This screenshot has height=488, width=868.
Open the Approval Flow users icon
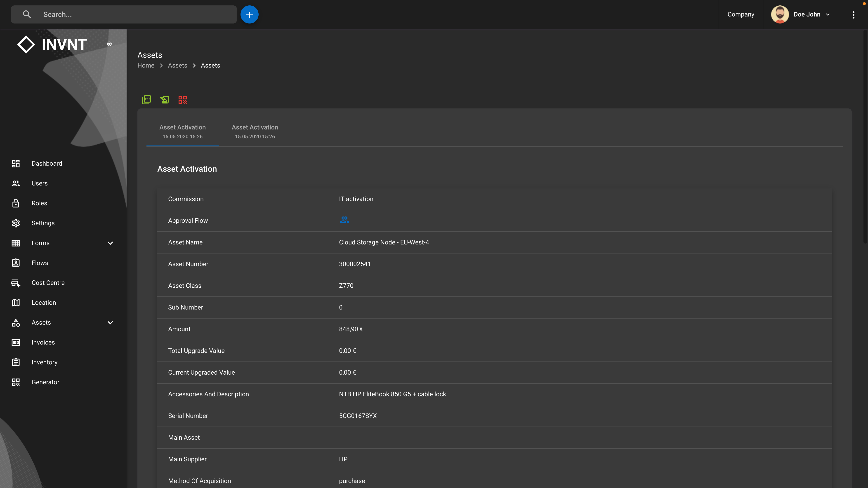pos(344,220)
